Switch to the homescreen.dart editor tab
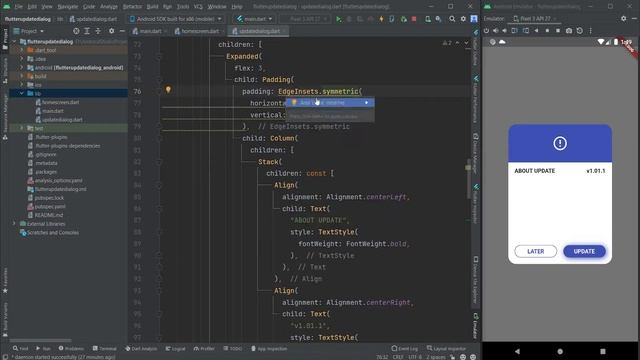Screen dimensions: 640x360 (x=199, y=31)
